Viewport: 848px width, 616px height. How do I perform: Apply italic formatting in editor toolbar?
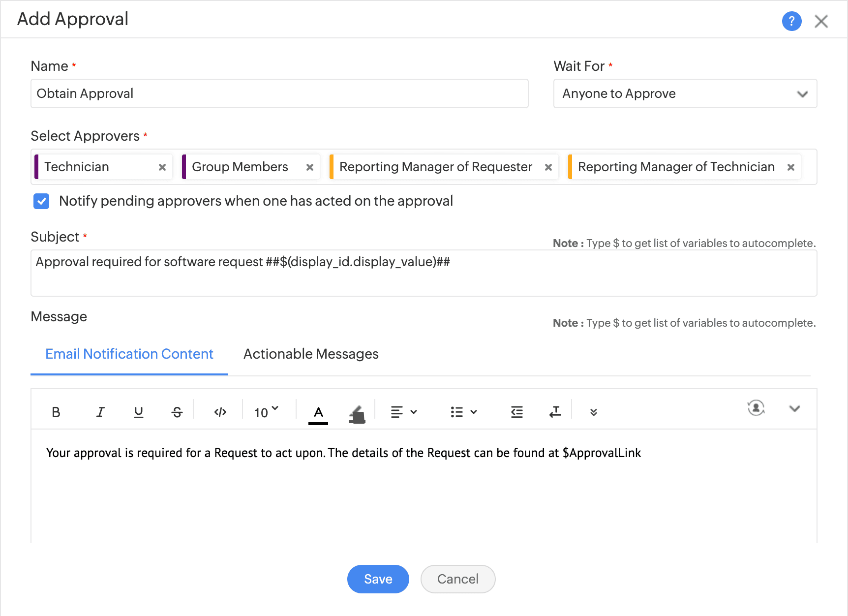tap(100, 412)
